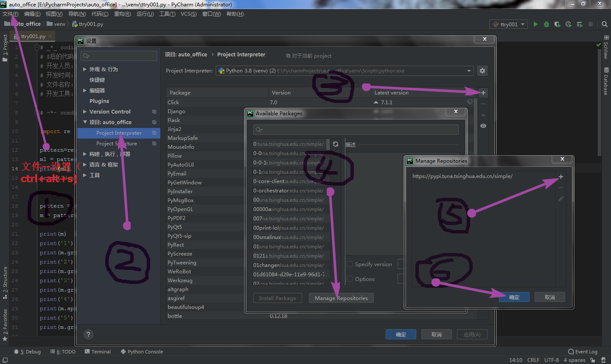
Task: Expand the 构建，执行，部署 node
Action: (x=85, y=154)
